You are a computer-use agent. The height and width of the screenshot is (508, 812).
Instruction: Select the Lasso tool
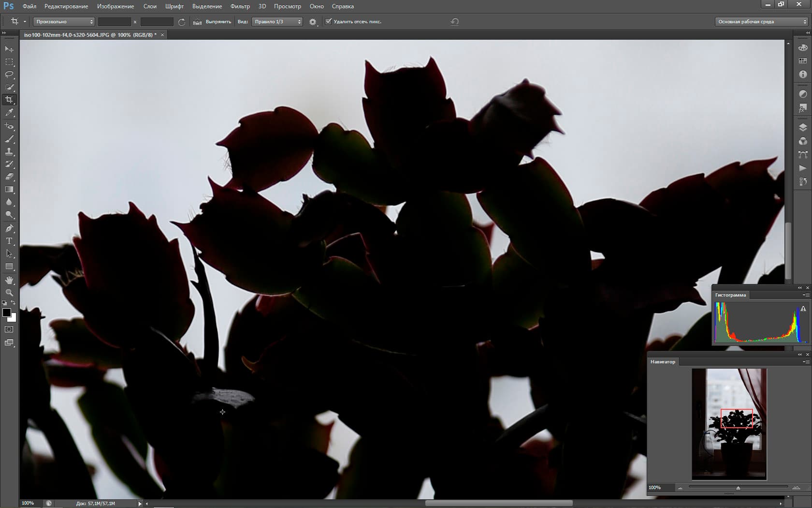pyautogui.click(x=9, y=75)
